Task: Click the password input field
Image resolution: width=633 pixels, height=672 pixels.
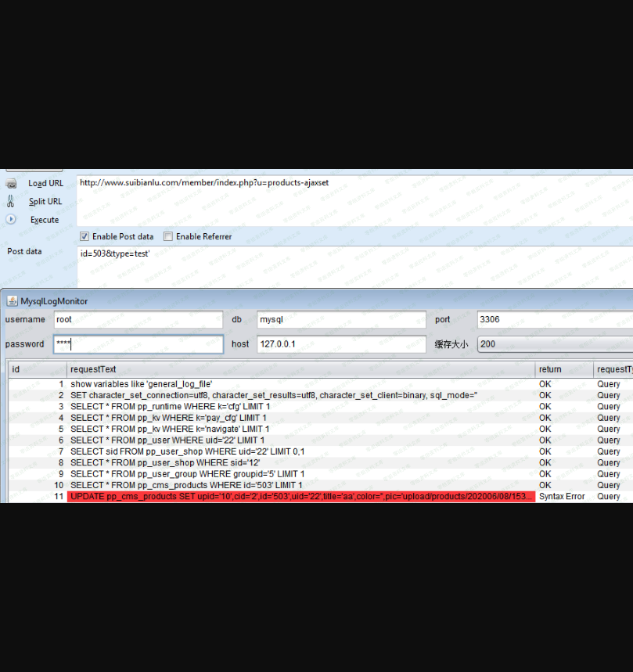Action: tap(138, 344)
